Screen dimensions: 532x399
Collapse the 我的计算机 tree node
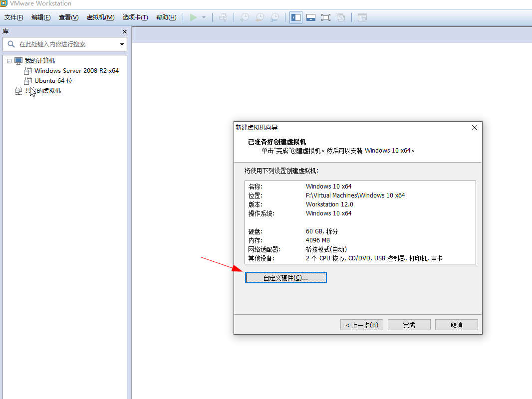pos(9,61)
